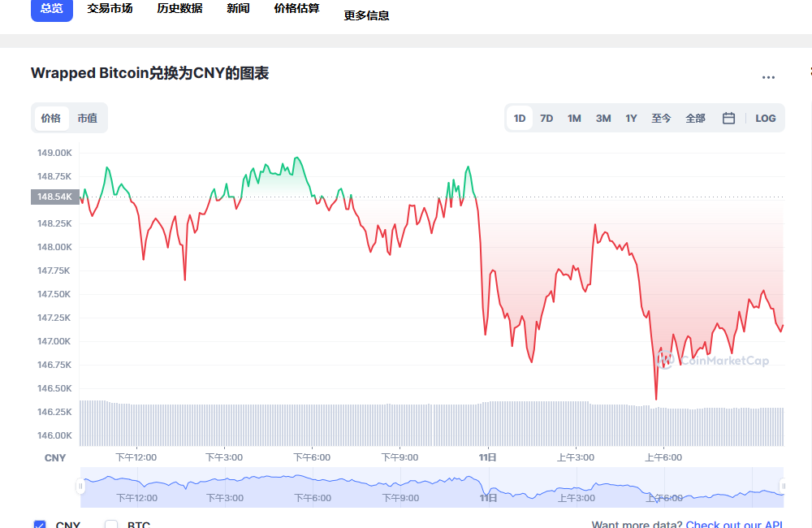Toggle the CNY checkbox
The height and width of the screenshot is (528, 812).
[40, 525]
